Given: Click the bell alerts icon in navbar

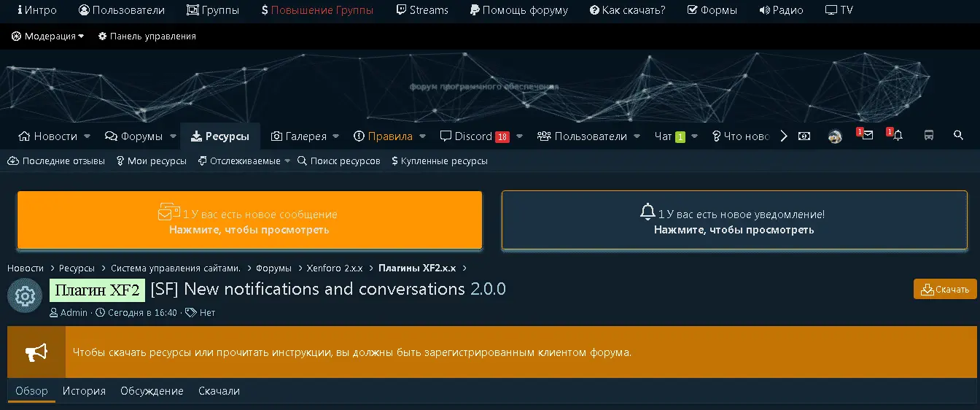Looking at the screenshot, I should [898, 136].
